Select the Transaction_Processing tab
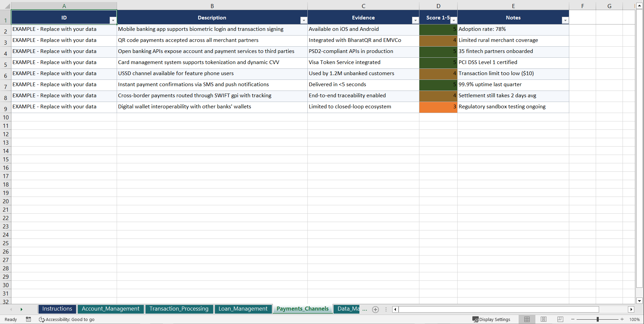 pos(179,309)
